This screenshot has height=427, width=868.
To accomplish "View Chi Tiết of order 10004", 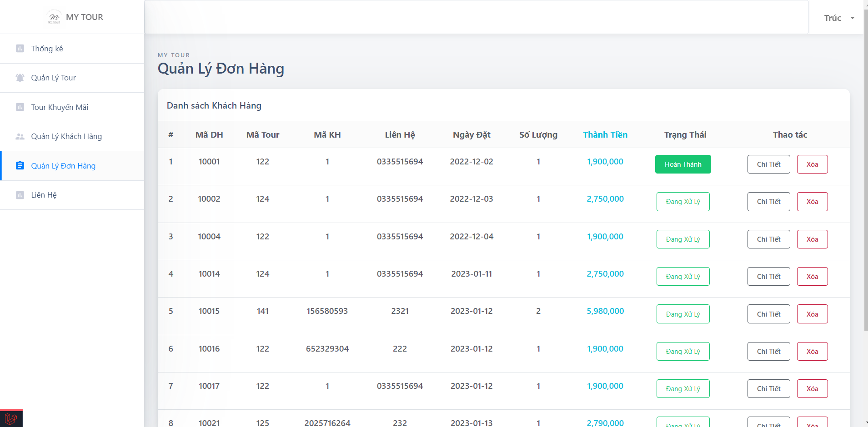I will click(x=768, y=239).
